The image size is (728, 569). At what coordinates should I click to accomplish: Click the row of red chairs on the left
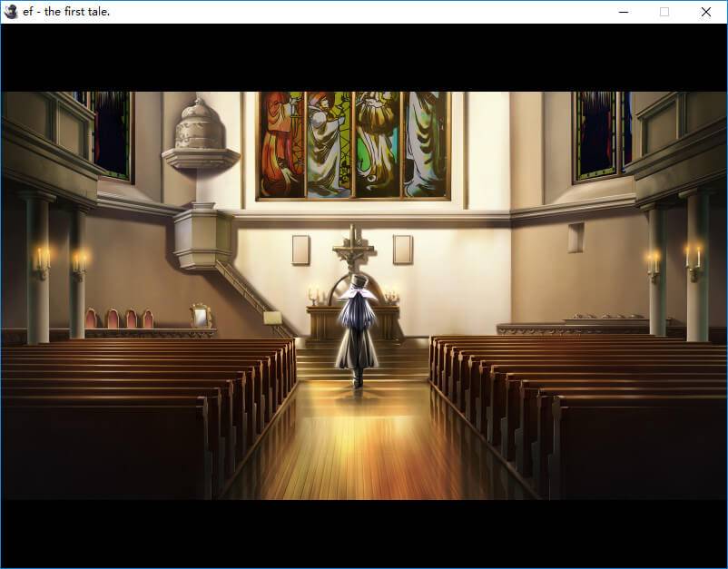[x=119, y=319]
